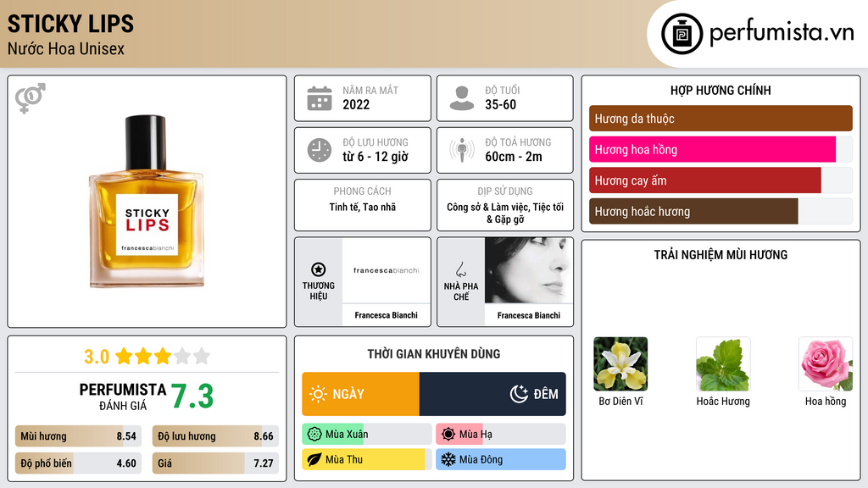Select the Ngày daytime segment
Screen dimensions: 868x488
(361, 394)
